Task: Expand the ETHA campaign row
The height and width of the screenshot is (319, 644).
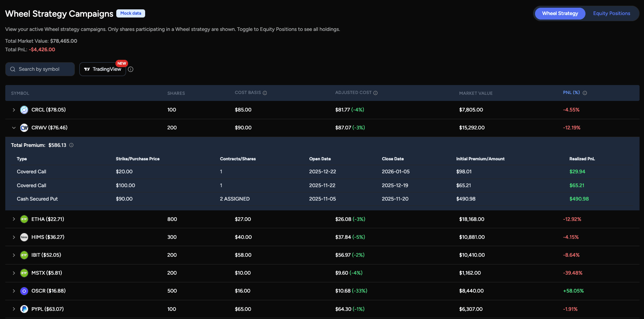Action: pyautogui.click(x=14, y=219)
